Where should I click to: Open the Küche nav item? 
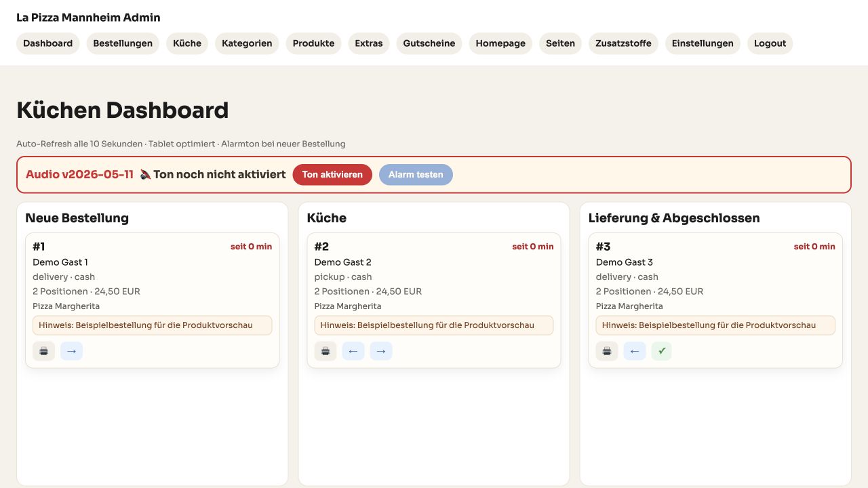(187, 43)
